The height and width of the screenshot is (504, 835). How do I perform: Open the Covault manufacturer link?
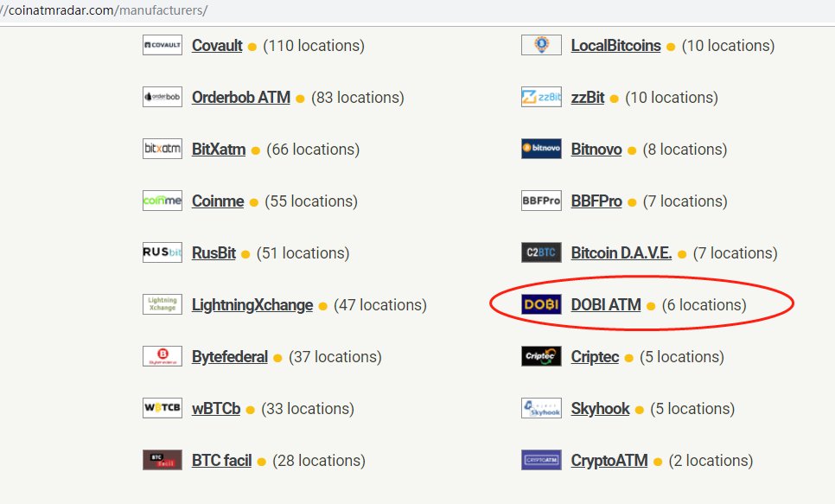217,46
